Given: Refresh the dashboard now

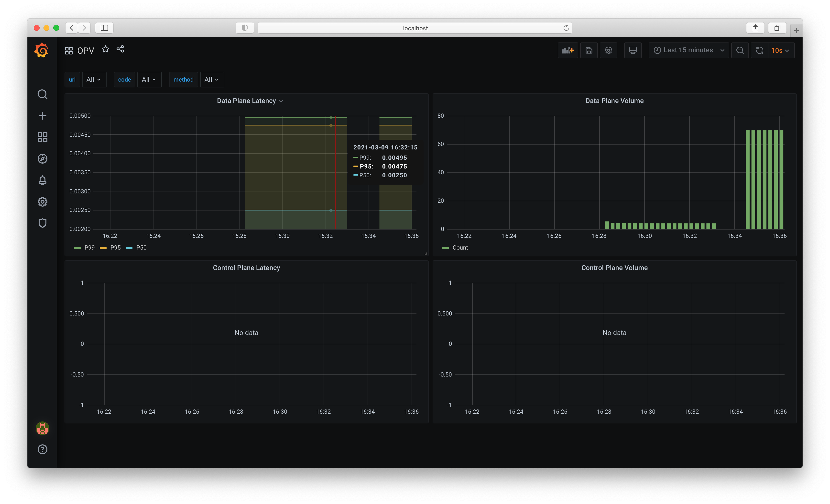Looking at the screenshot, I should (x=760, y=50).
